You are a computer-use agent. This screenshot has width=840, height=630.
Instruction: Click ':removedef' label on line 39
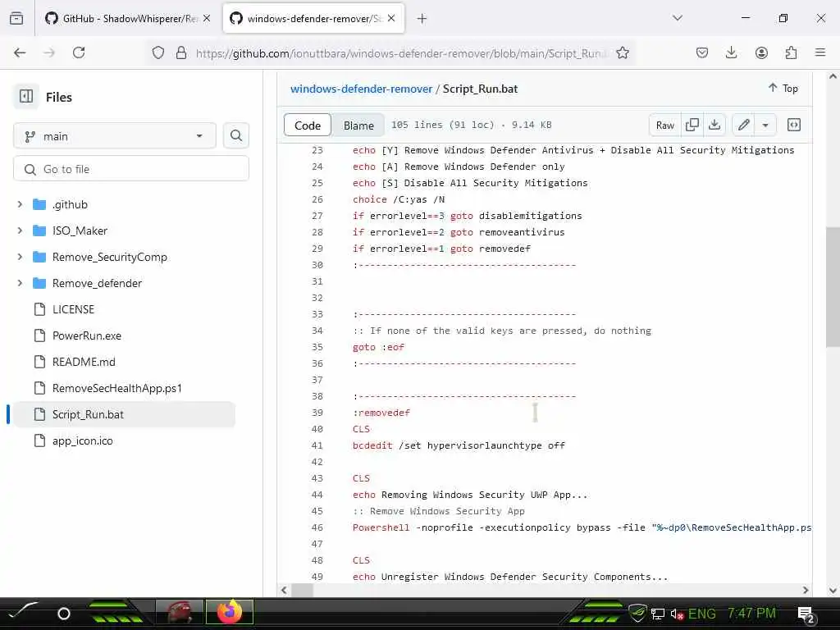coord(381,413)
